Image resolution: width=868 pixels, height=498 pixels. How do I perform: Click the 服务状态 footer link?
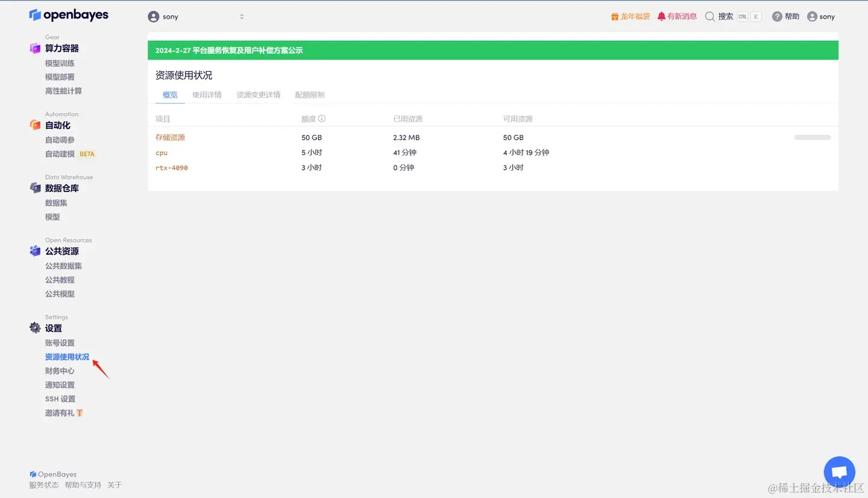point(44,485)
